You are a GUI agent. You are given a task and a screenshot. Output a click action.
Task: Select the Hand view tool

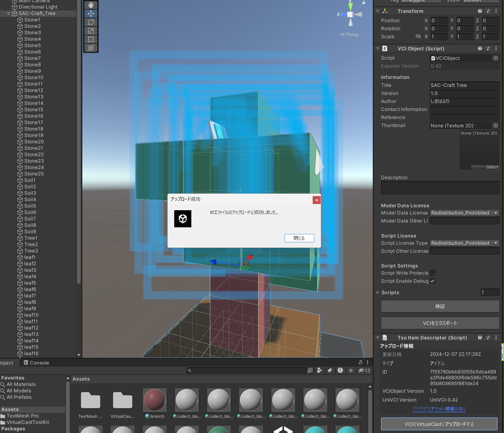91,5
